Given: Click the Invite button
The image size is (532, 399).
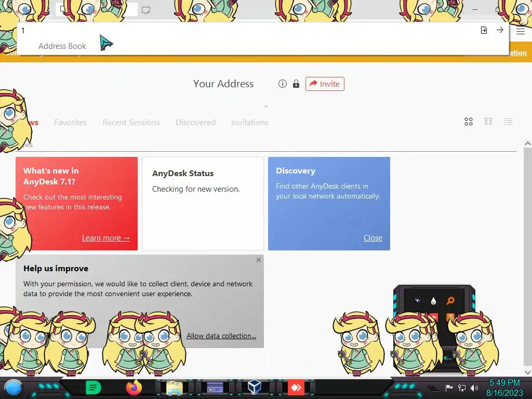Looking at the screenshot, I should pyautogui.click(x=325, y=84).
